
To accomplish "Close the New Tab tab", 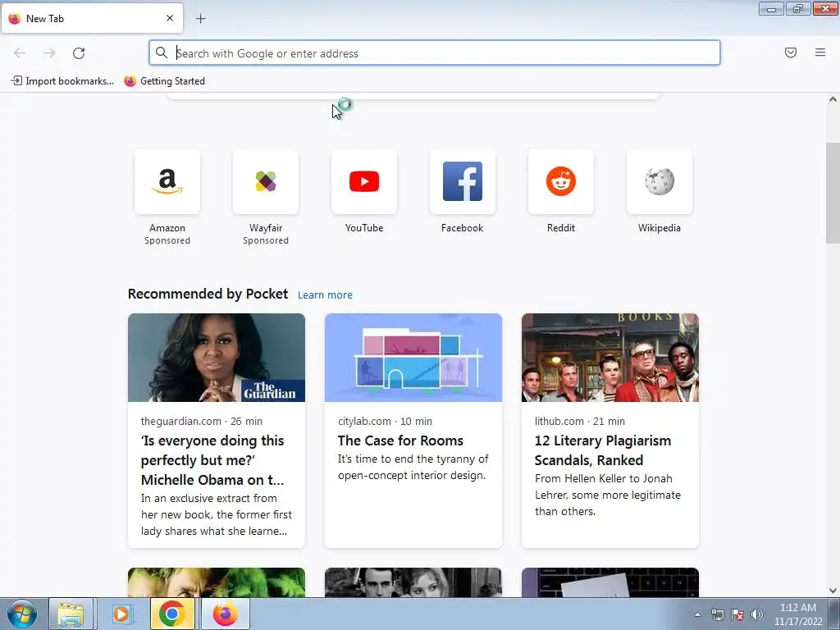I will click(x=170, y=18).
